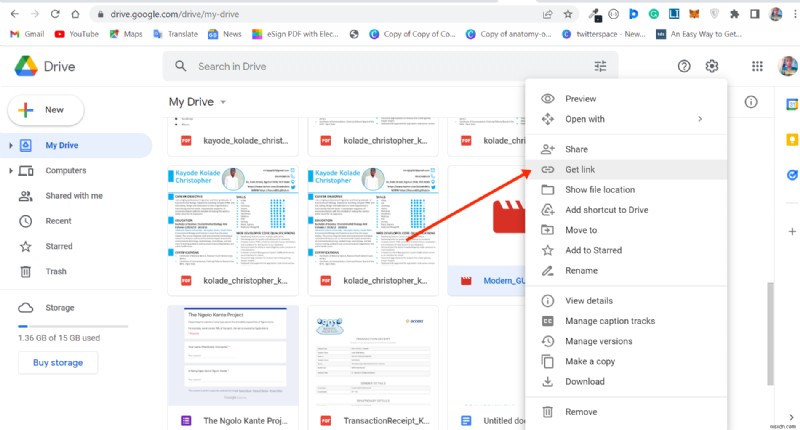The image size is (800, 430).
Task: Select the Modern_GU video file
Action: pos(487,231)
